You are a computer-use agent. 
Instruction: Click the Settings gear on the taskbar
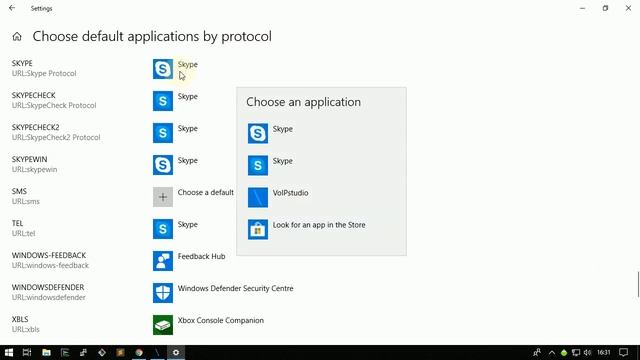(x=176, y=352)
